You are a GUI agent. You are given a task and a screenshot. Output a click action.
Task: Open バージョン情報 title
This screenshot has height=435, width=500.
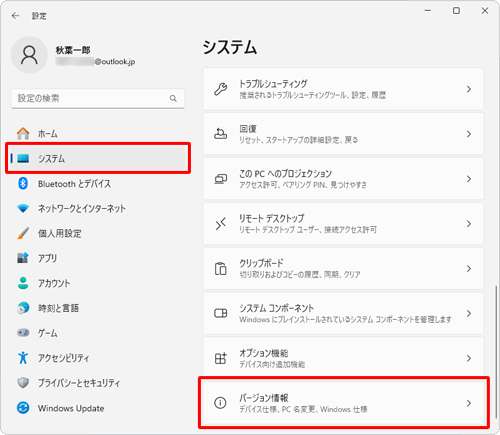[264, 398]
